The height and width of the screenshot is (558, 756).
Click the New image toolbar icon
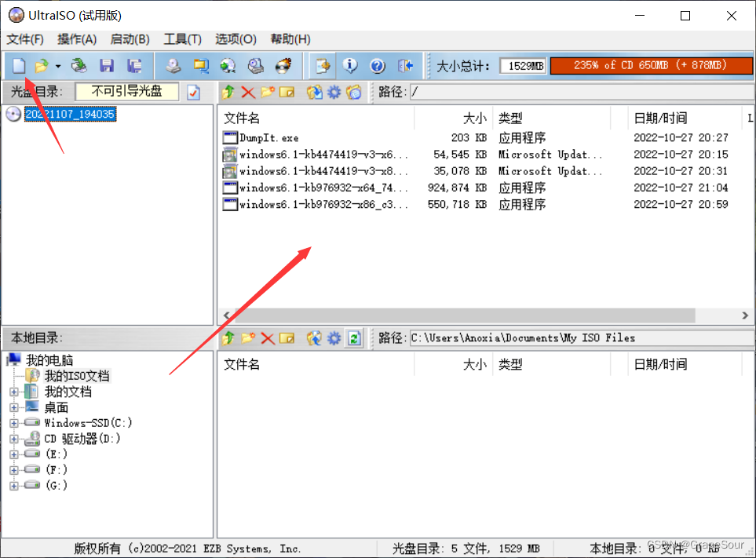pyautogui.click(x=19, y=66)
